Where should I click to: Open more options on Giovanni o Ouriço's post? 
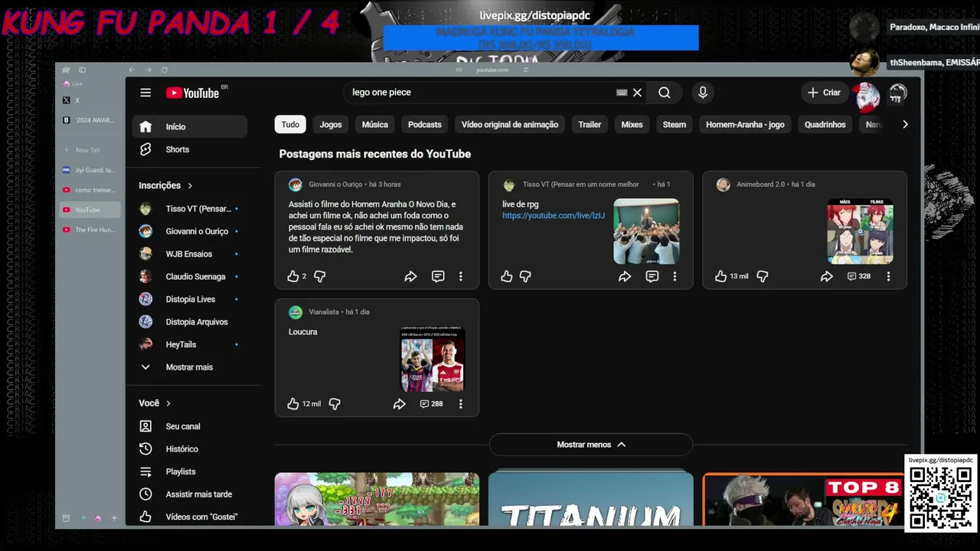pyautogui.click(x=460, y=276)
